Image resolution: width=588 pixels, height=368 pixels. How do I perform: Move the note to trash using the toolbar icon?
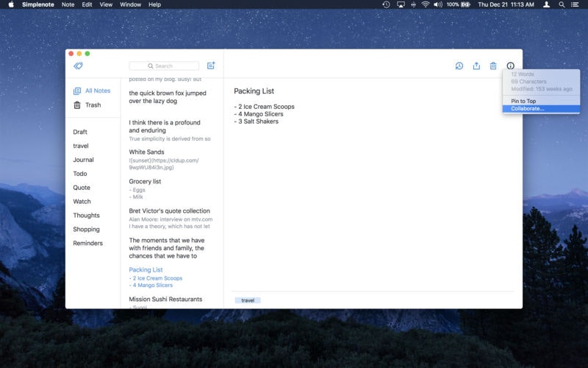[493, 66]
